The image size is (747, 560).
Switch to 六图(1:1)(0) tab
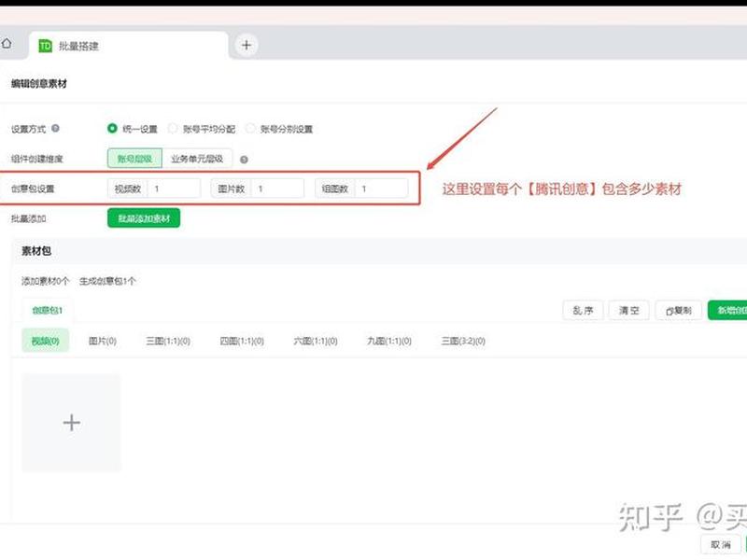point(316,341)
